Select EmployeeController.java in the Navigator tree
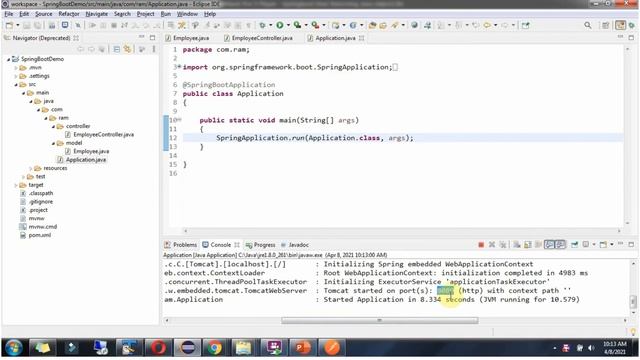Viewport: 640px width, 360px height. (x=103, y=135)
